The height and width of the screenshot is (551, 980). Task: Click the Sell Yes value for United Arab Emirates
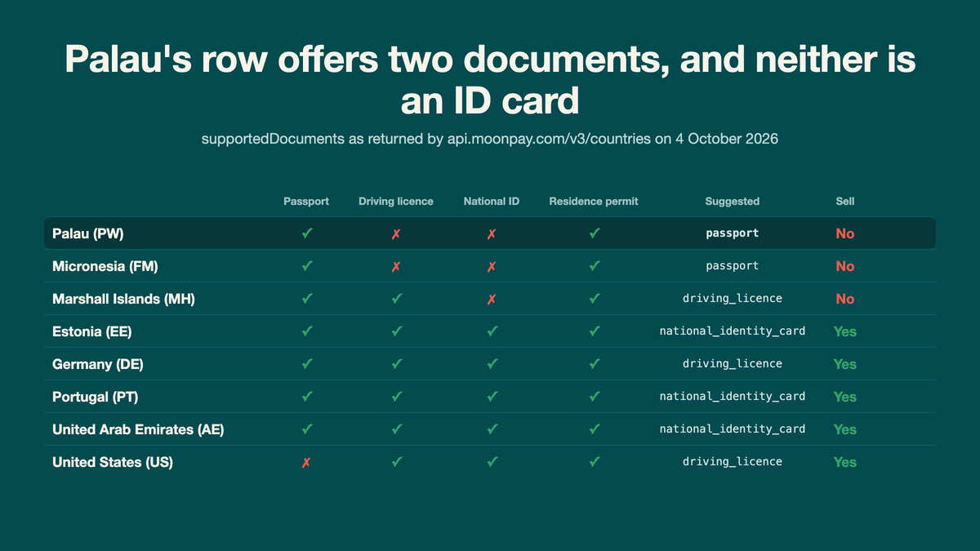(845, 429)
